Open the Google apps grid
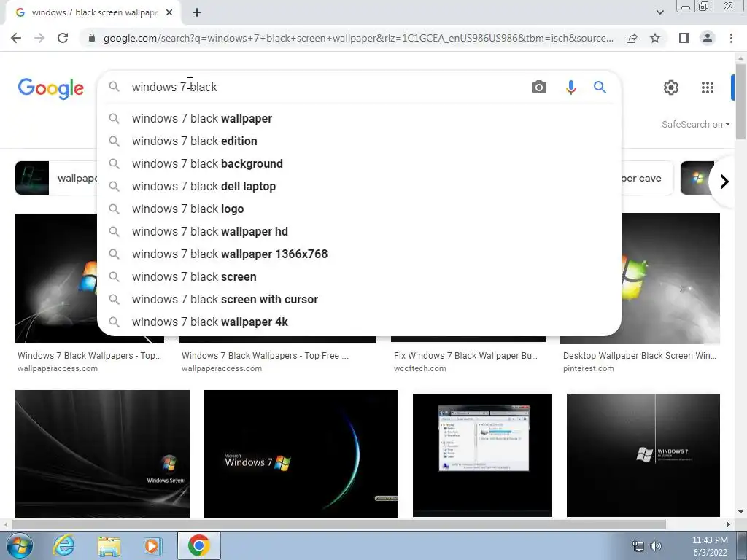This screenshot has height=560, width=747. click(x=708, y=87)
